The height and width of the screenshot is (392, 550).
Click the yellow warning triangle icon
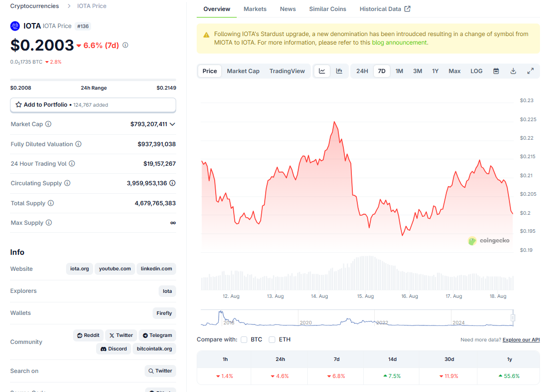206,35
